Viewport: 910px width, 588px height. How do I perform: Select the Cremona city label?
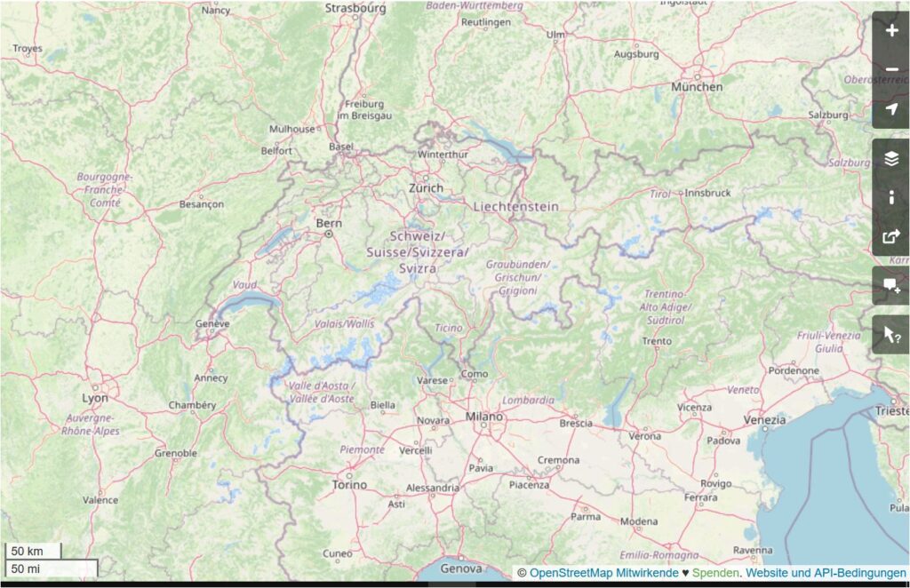point(558,460)
